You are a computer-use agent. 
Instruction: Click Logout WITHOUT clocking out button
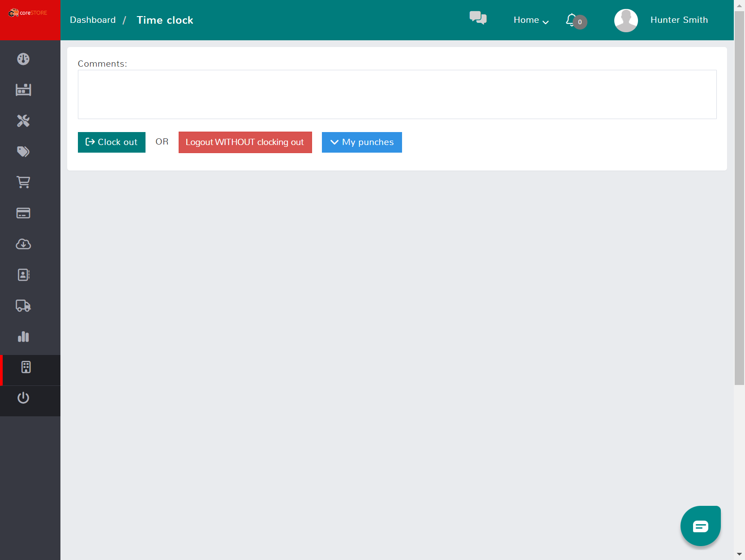pos(245,142)
